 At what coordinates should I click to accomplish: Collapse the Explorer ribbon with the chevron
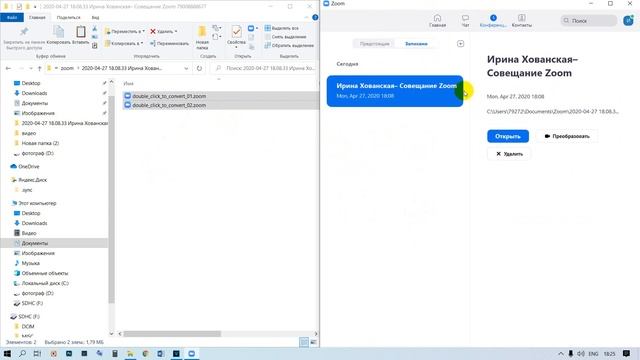coord(307,18)
